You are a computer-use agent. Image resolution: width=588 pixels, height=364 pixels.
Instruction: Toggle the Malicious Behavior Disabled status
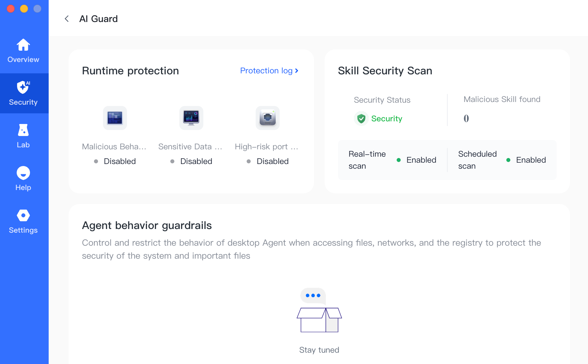click(115, 161)
